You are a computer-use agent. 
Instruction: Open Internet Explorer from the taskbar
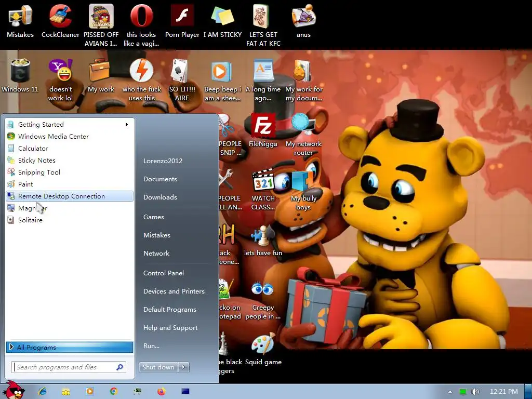(42, 391)
